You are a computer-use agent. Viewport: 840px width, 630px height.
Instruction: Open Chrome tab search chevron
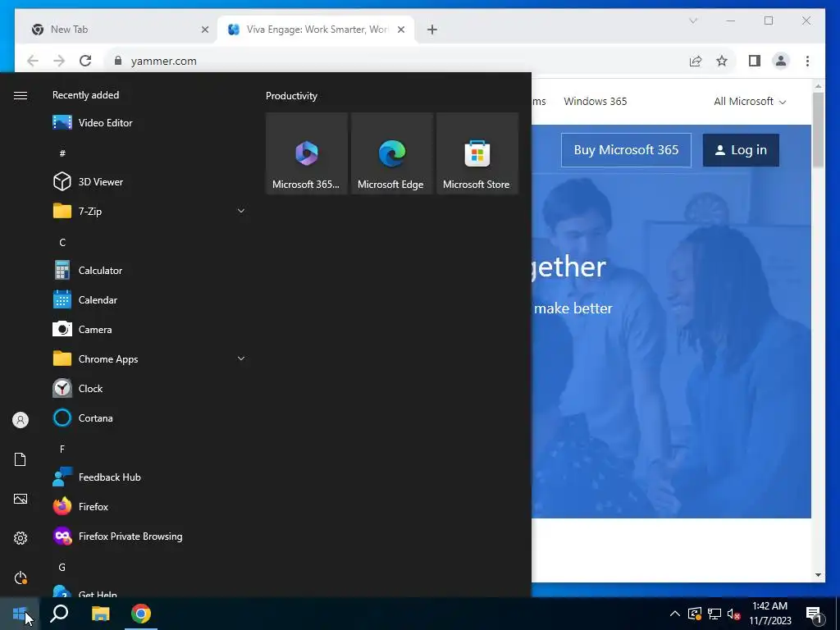693,21
